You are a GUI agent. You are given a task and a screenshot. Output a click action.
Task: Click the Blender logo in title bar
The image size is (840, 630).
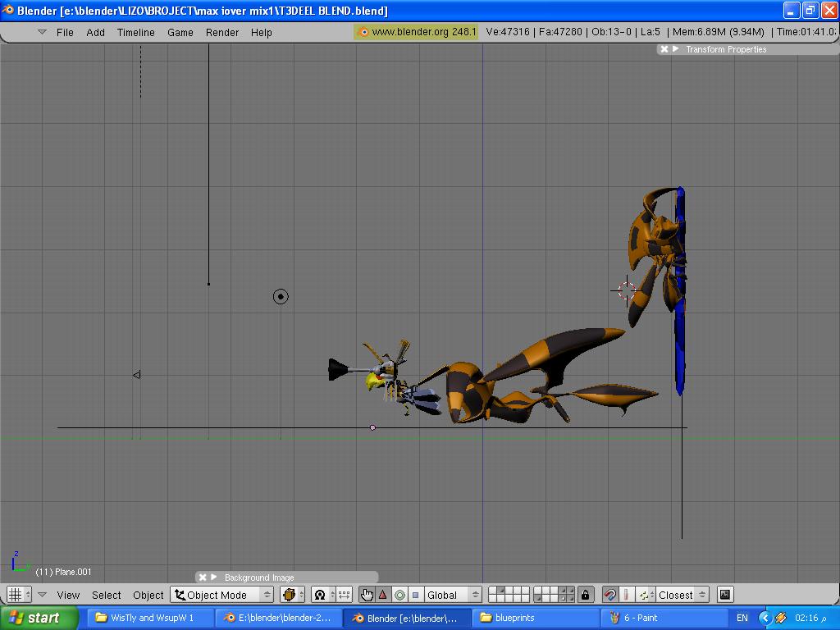tap(8, 10)
